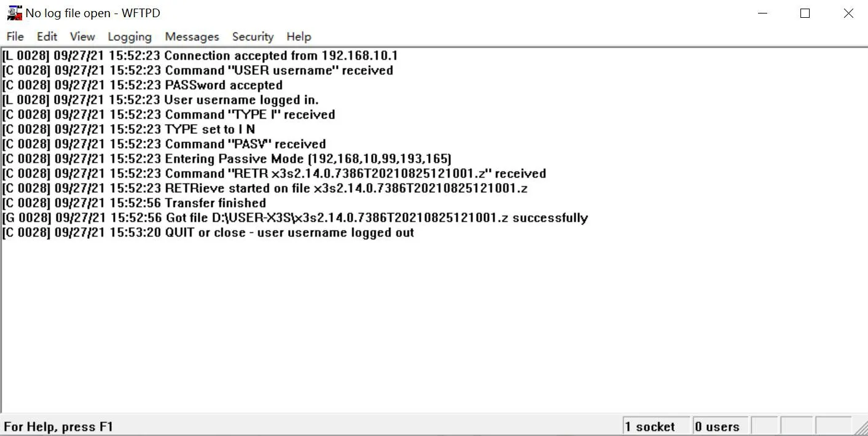Select the 'Got file' success log entry
This screenshot has height=436, width=868.
(x=295, y=217)
